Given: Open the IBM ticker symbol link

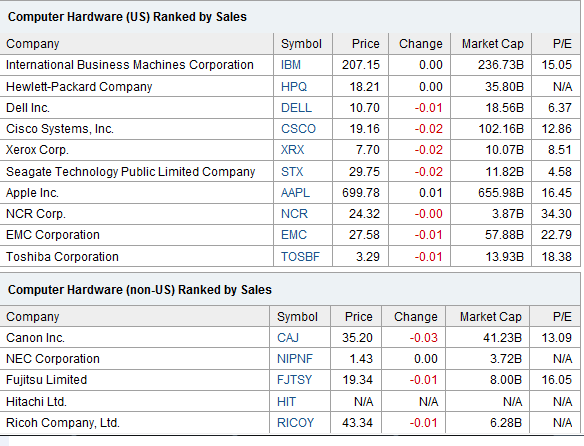Looking at the screenshot, I should coord(291,65).
